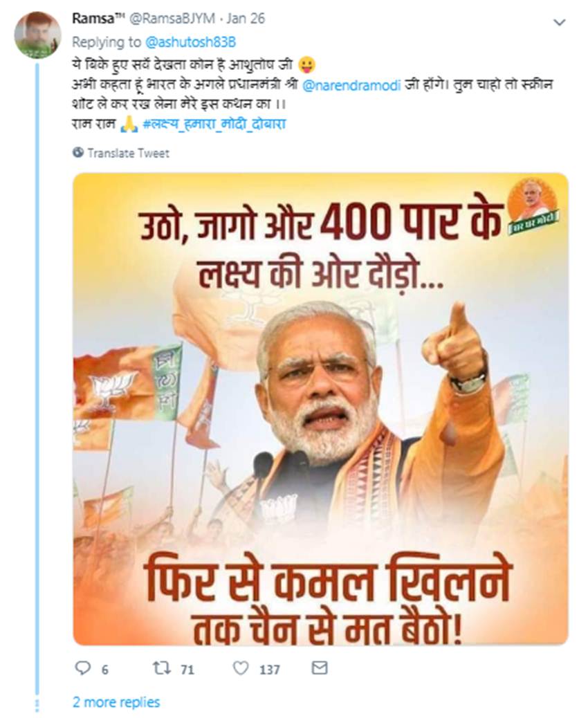
Task: Click the like count 137
Action: [270, 669]
